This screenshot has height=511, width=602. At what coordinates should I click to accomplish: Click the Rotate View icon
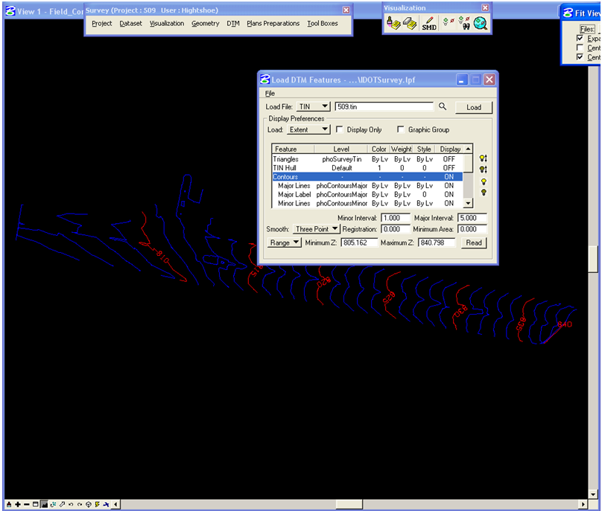[53, 504]
